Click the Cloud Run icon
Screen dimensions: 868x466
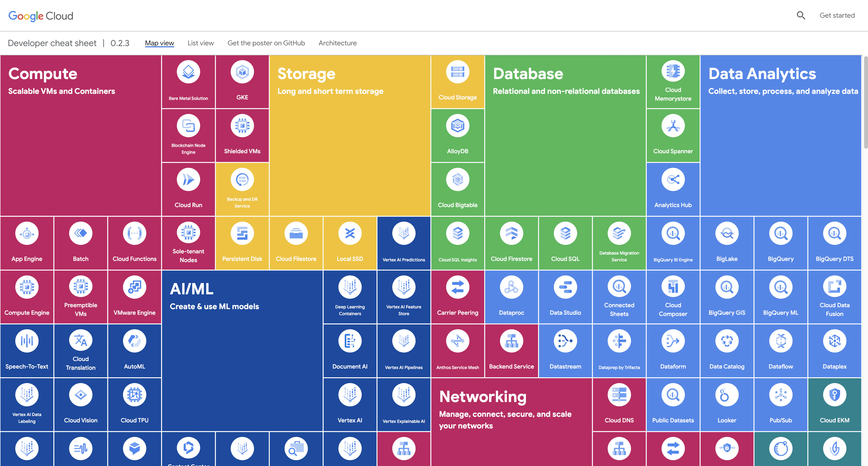point(188,179)
